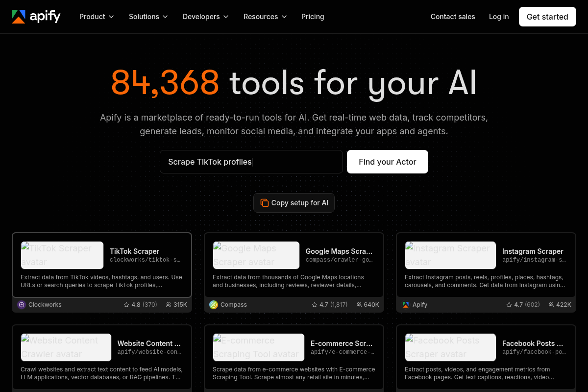Viewport: 588px width, 392px height.
Task: Open the E-commerce Scraping Tool avatar thumbnail
Action: 259,347
